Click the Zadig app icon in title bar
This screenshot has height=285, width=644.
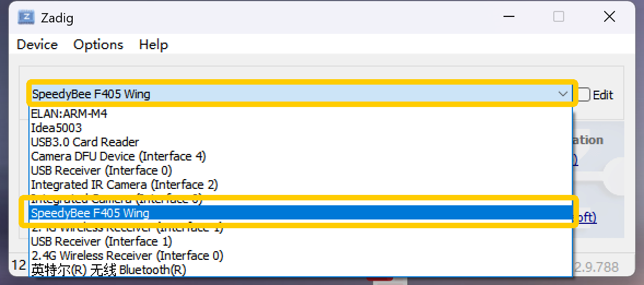26,17
